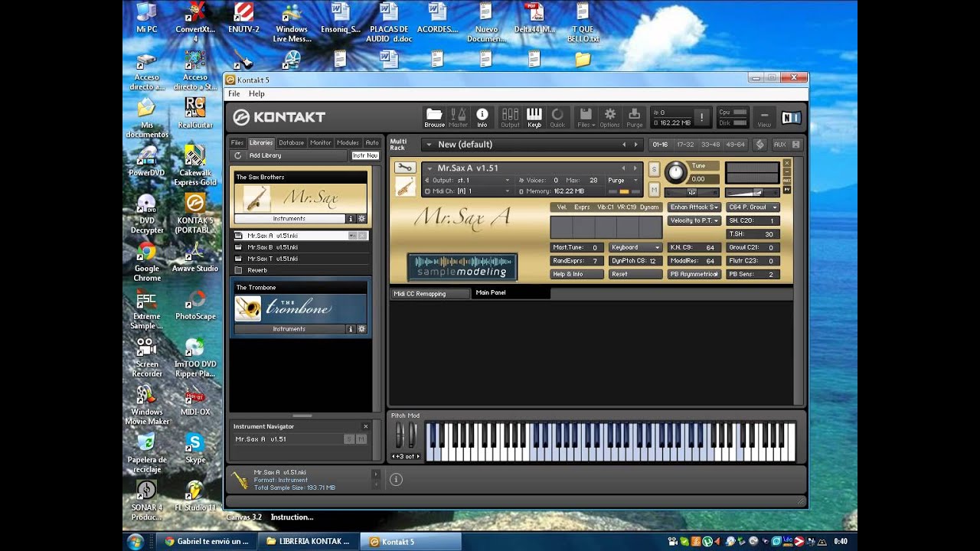Open Enhan Attack dropdown

(694, 207)
